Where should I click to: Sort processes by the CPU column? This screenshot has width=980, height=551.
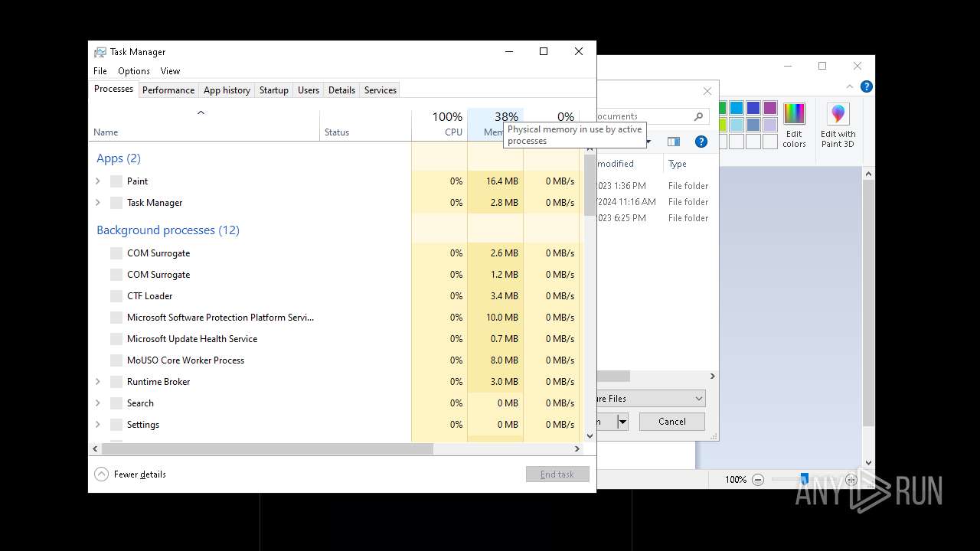439,126
